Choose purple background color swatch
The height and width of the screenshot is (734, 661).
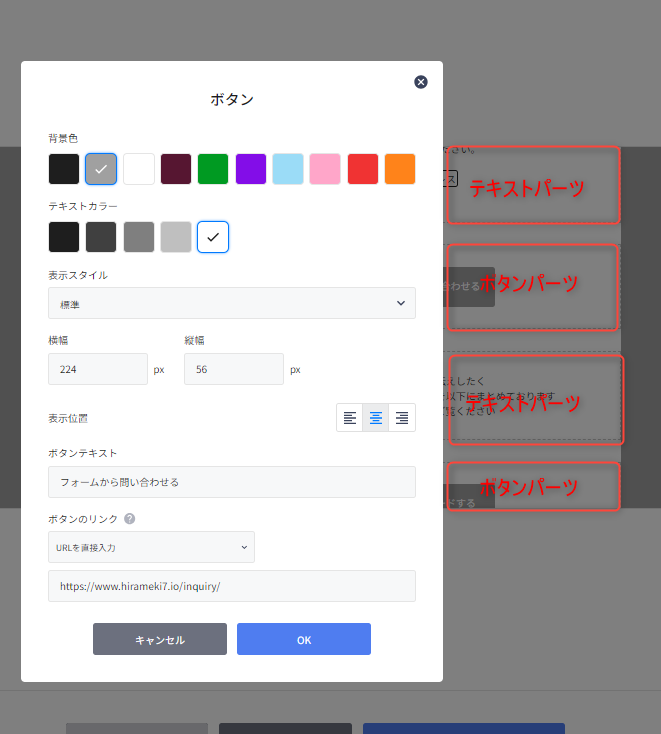pyautogui.click(x=251, y=169)
